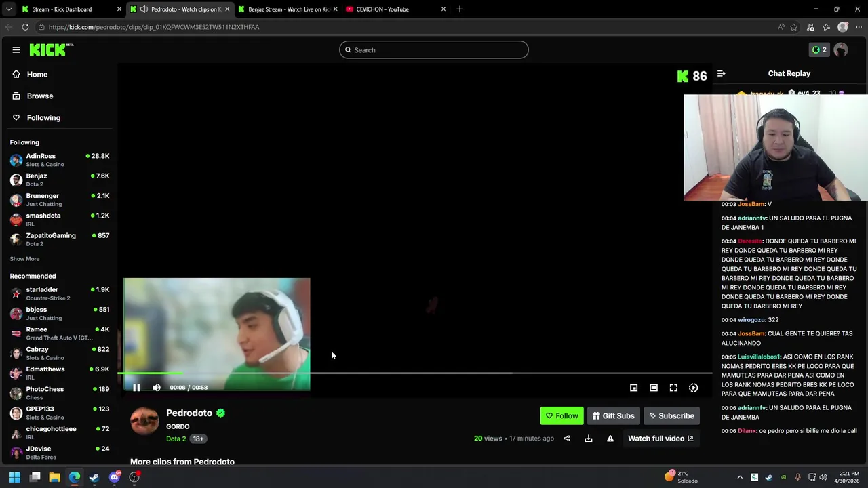Image resolution: width=868 pixels, height=488 pixels.
Task: Enable mini player mode
Action: tap(633, 388)
